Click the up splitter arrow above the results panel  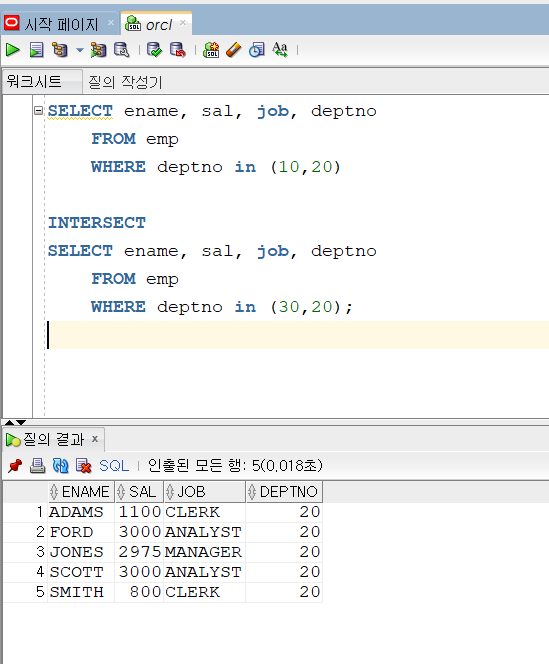9,422
